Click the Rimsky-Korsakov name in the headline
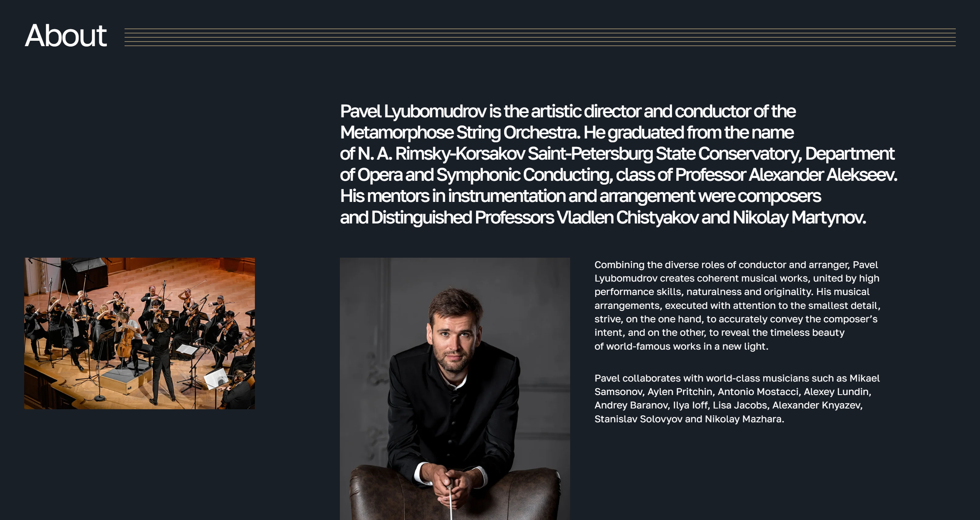The image size is (980, 520). [x=460, y=154]
